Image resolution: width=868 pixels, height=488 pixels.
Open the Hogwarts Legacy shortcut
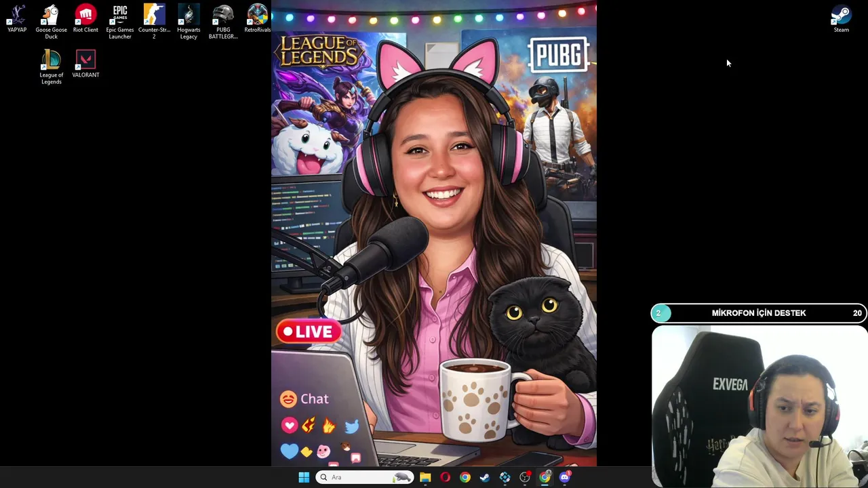(x=189, y=22)
